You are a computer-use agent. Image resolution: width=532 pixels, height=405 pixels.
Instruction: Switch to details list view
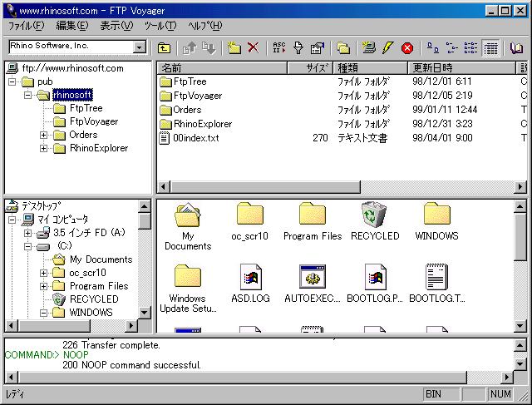point(490,48)
